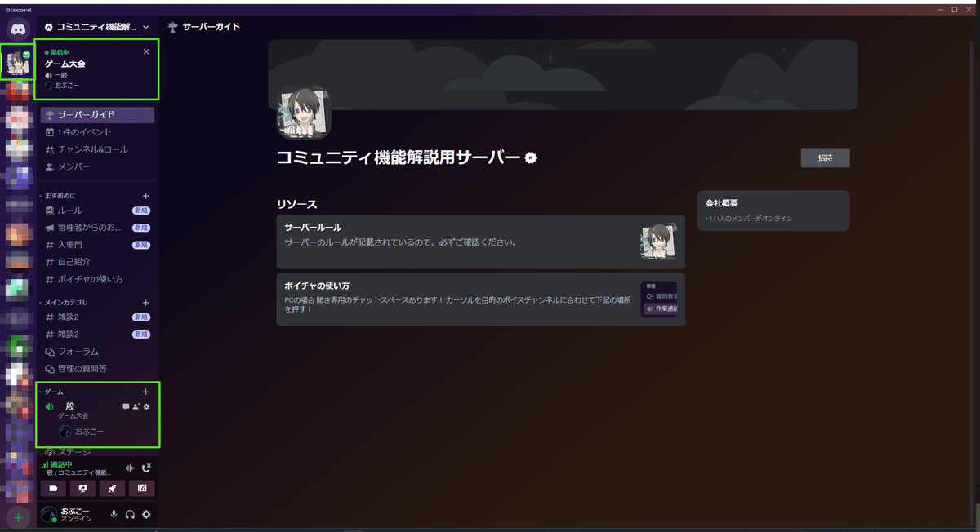Click the large server avatar image
Image resolution: width=980 pixels, height=532 pixels.
[x=304, y=113]
